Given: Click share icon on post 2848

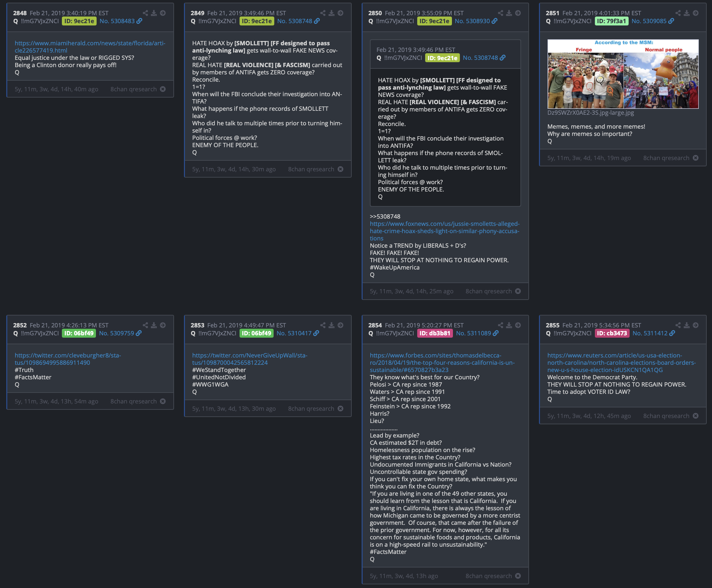Looking at the screenshot, I should click(145, 13).
